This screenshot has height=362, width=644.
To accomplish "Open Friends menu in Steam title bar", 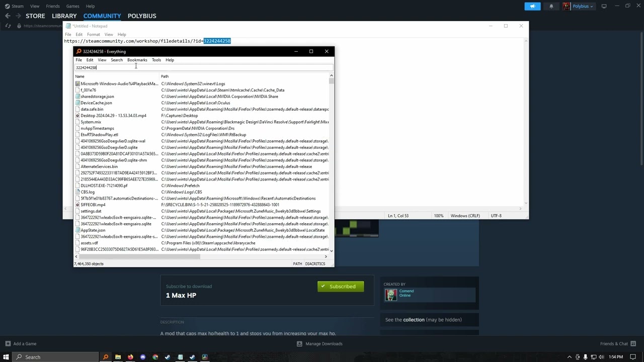I will (53, 6).
